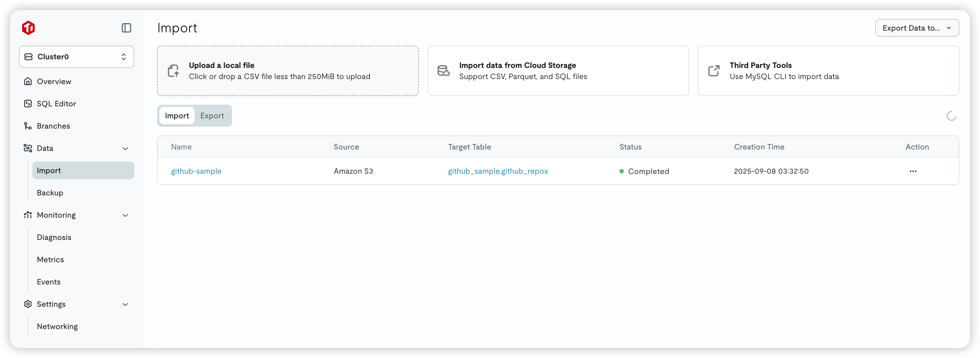
Task: Click the upload local file icon
Action: click(x=174, y=71)
